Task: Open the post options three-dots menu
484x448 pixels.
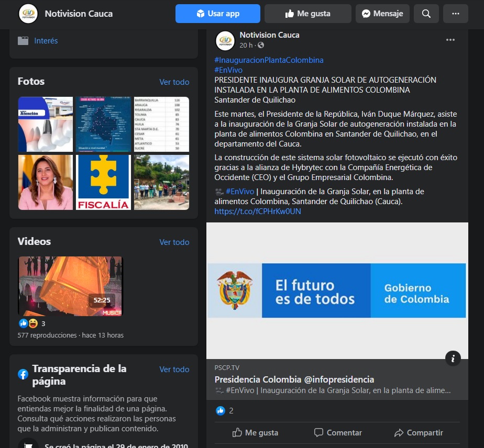Action: 450,40
